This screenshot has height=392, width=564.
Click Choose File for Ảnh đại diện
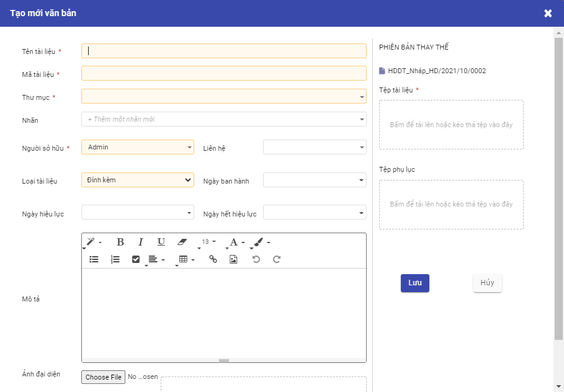(103, 377)
